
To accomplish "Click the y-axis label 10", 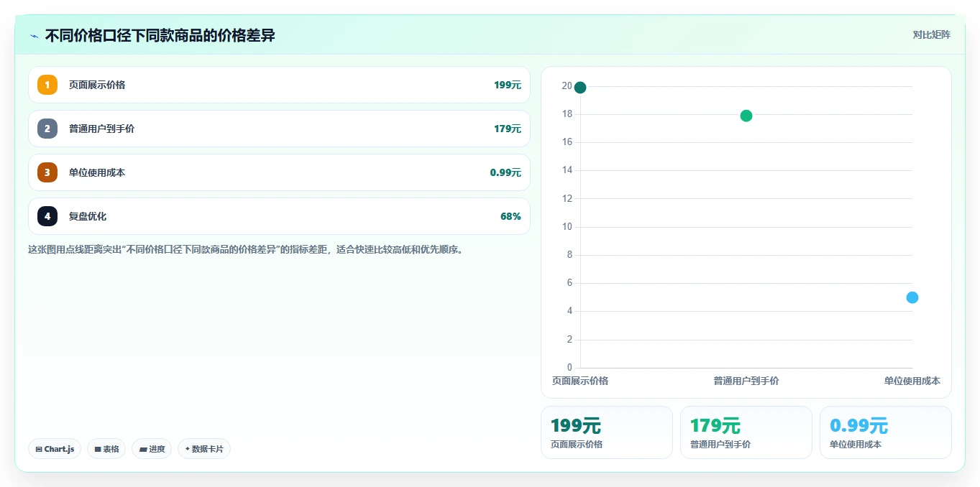I will coord(567,227).
